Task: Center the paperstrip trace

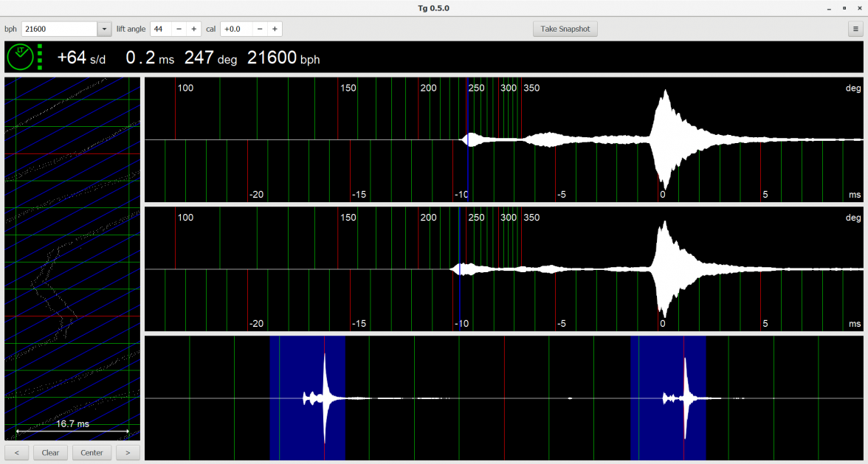Action: point(92,452)
